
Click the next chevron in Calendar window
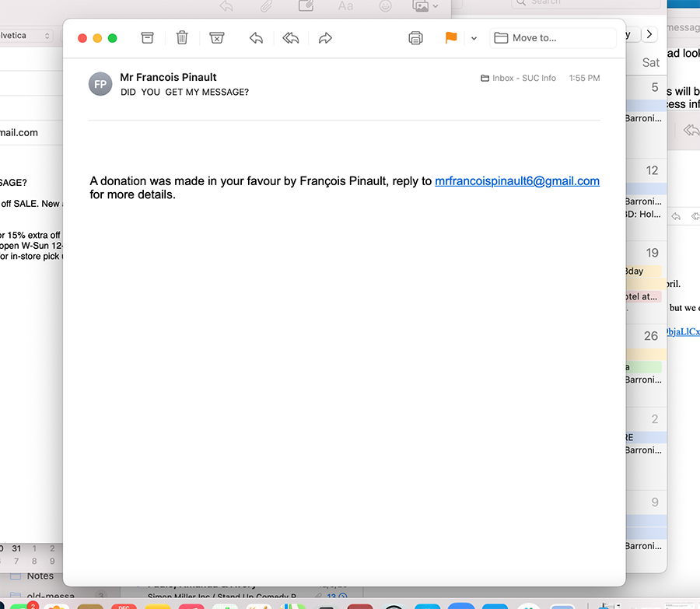click(649, 34)
